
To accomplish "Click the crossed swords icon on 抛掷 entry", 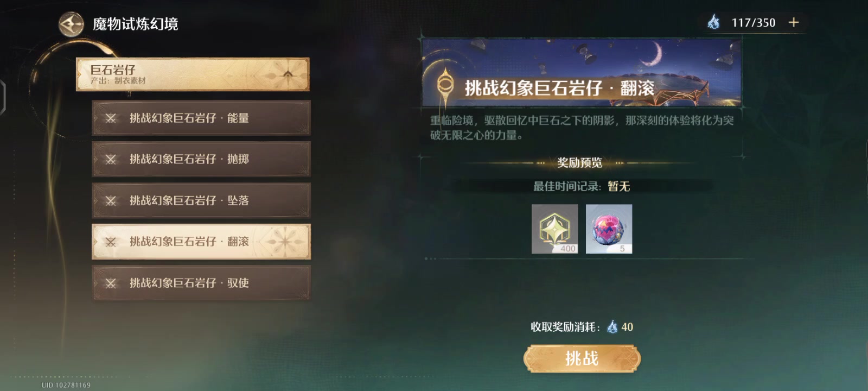I will pyautogui.click(x=111, y=159).
